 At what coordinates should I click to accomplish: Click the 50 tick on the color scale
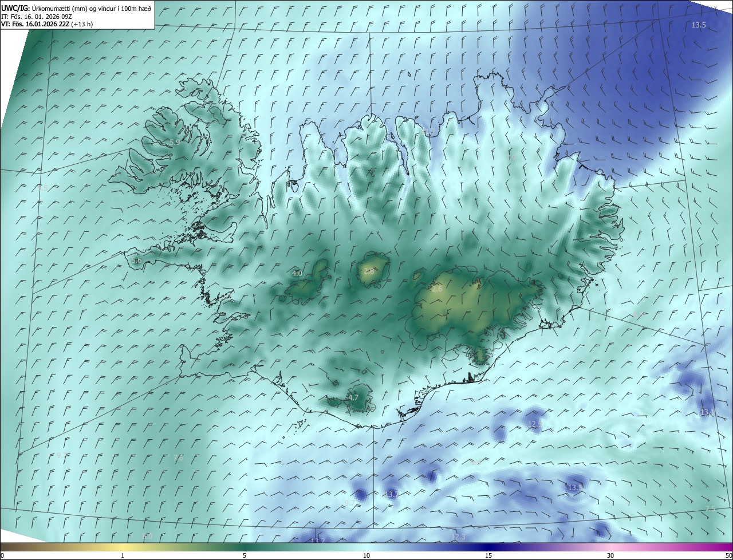point(728,555)
